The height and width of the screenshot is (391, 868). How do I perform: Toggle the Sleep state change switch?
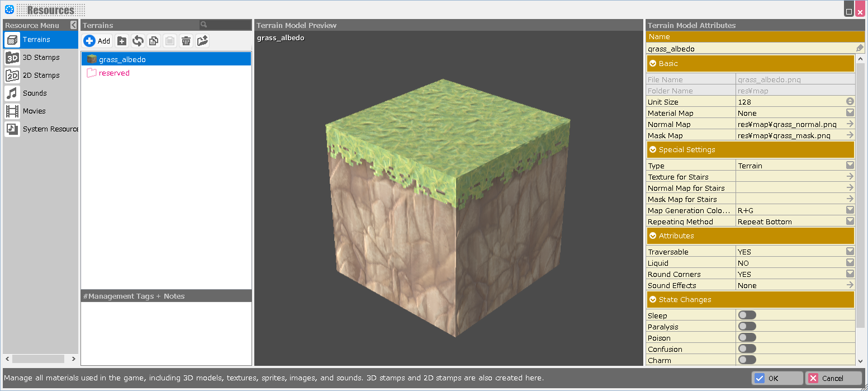tap(747, 315)
